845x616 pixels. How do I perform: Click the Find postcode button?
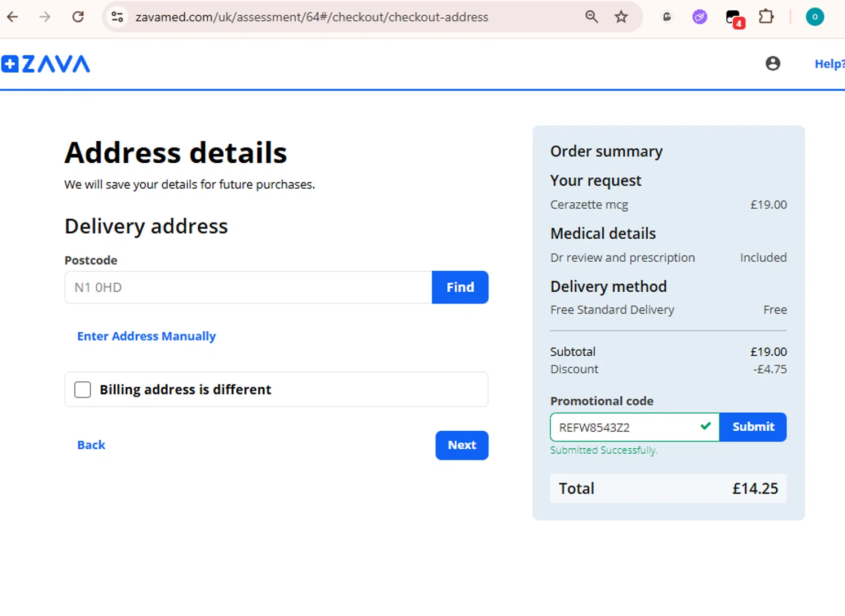pyautogui.click(x=460, y=287)
